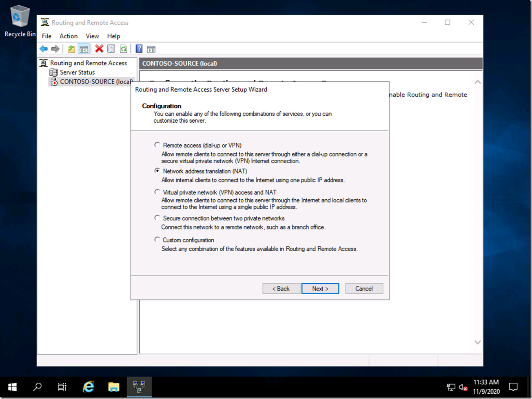Screen dimensions: 532x399
Task: Select Secure connection between two private networks
Action: [x=157, y=218]
